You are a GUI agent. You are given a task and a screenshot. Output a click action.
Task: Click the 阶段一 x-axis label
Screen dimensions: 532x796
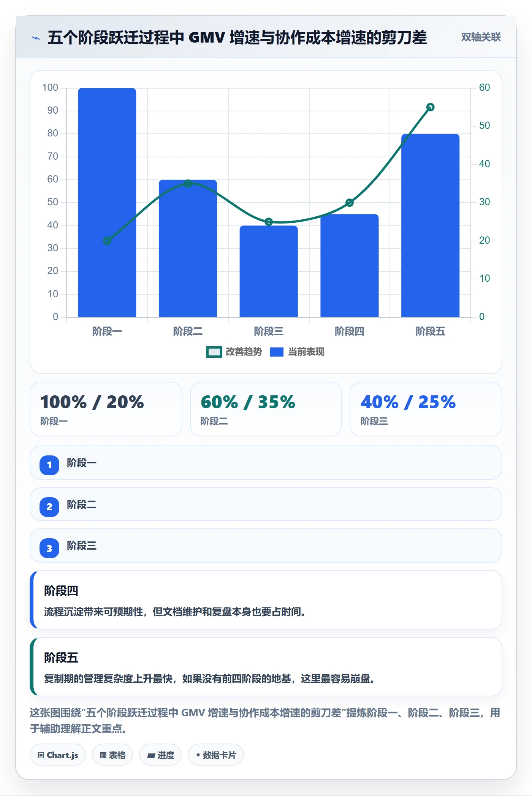107,331
